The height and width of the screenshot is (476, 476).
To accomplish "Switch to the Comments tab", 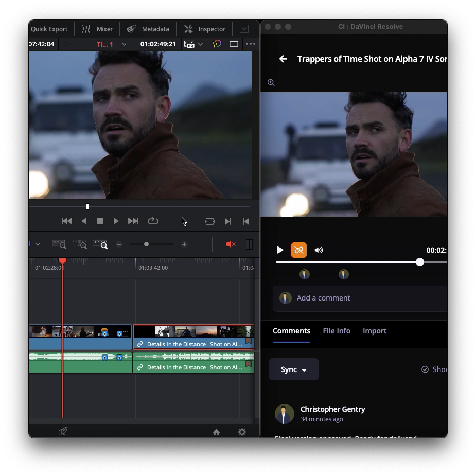I will pos(291,331).
